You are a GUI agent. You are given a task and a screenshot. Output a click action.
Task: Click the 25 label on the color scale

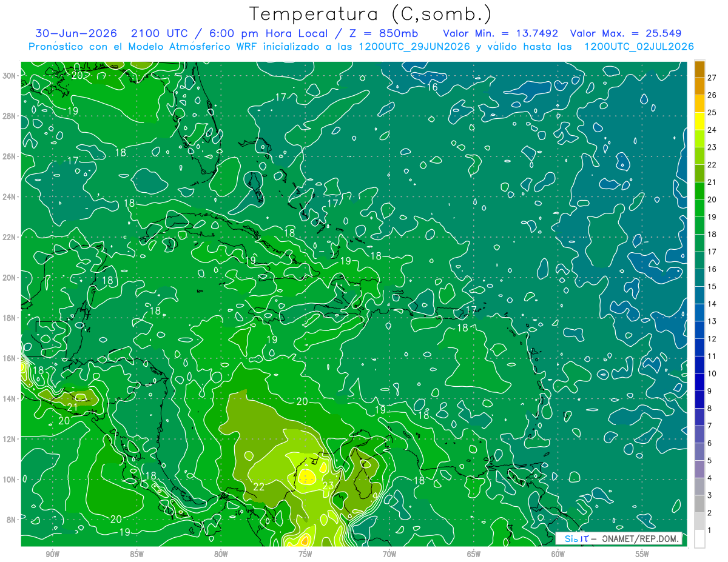(712, 112)
